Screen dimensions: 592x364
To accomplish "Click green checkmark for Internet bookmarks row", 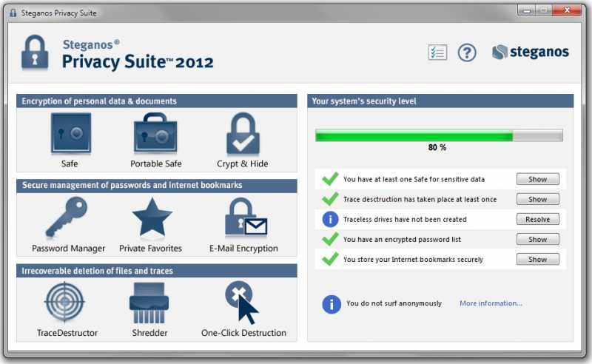I will [x=330, y=259].
